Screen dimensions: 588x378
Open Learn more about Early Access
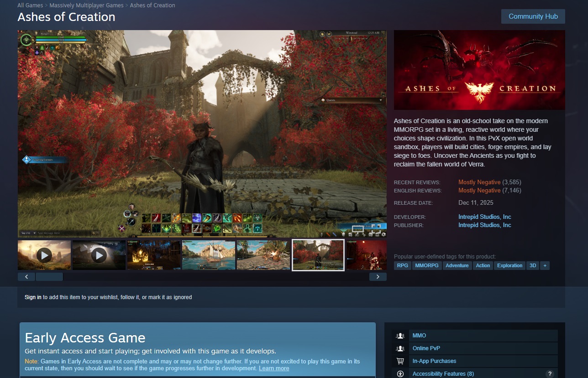point(274,368)
